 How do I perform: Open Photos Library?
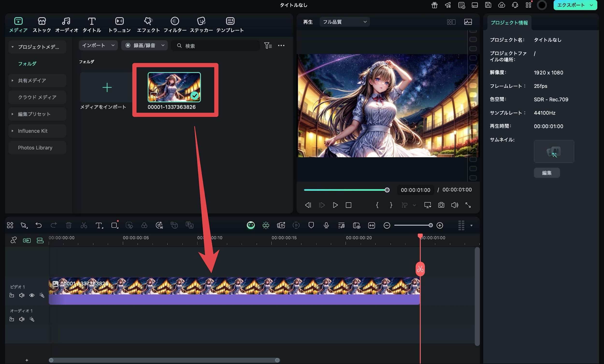[x=37, y=148]
